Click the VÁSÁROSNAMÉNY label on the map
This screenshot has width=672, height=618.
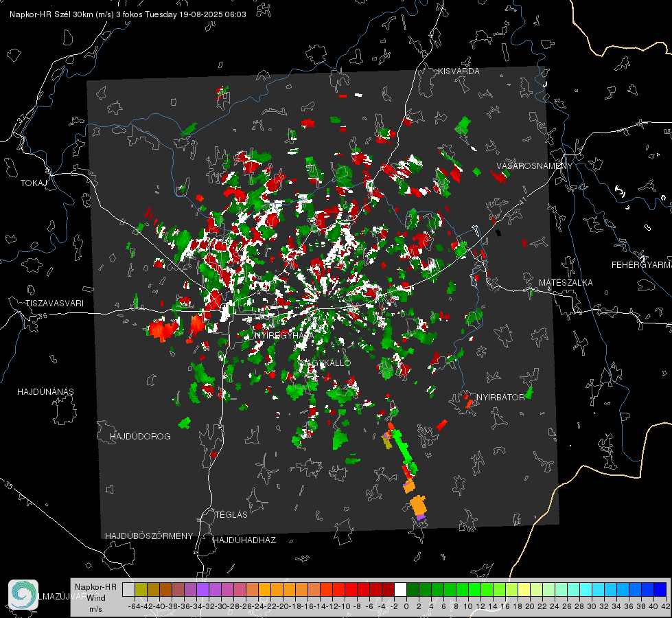(x=535, y=166)
